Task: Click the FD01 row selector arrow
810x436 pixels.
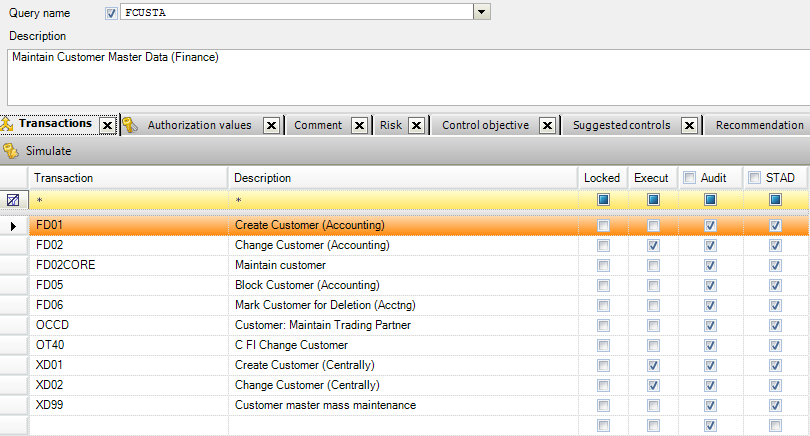Action: click(x=13, y=226)
